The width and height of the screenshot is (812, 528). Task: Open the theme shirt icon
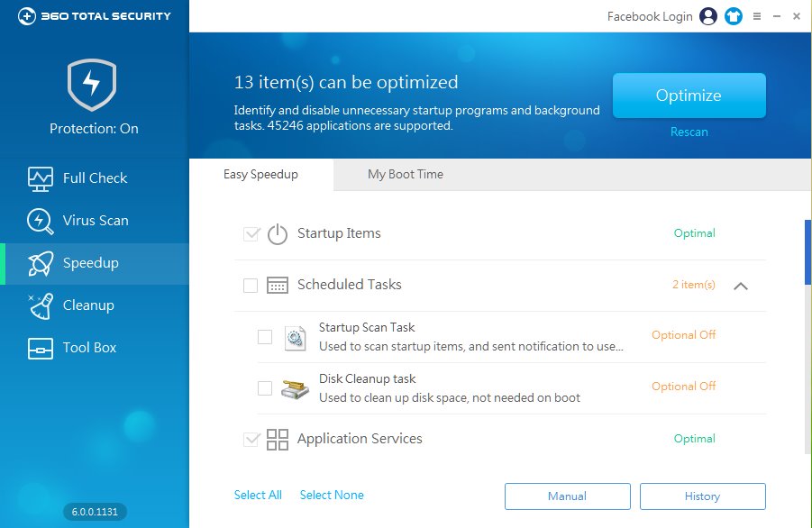click(x=734, y=16)
